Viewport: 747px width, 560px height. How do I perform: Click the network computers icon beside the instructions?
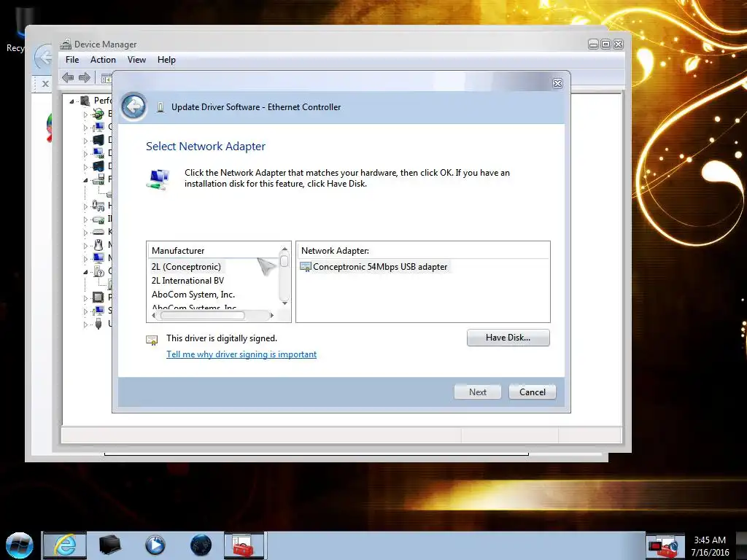158,179
